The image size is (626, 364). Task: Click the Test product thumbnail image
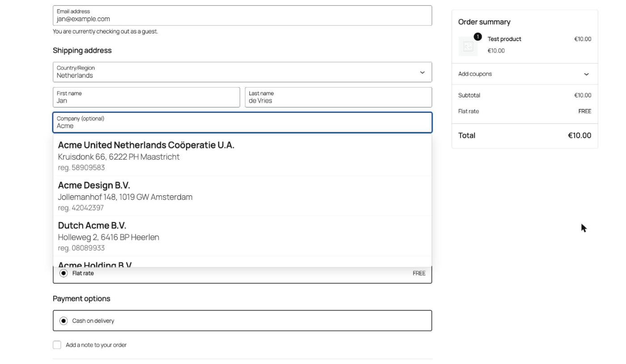[x=468, y=47]
